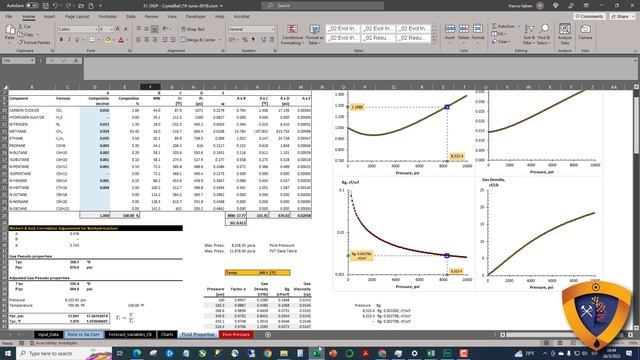This screenshot has width=640, height=360.
Task: Toggle the AutoSave switch
Action: coord(32,6)
